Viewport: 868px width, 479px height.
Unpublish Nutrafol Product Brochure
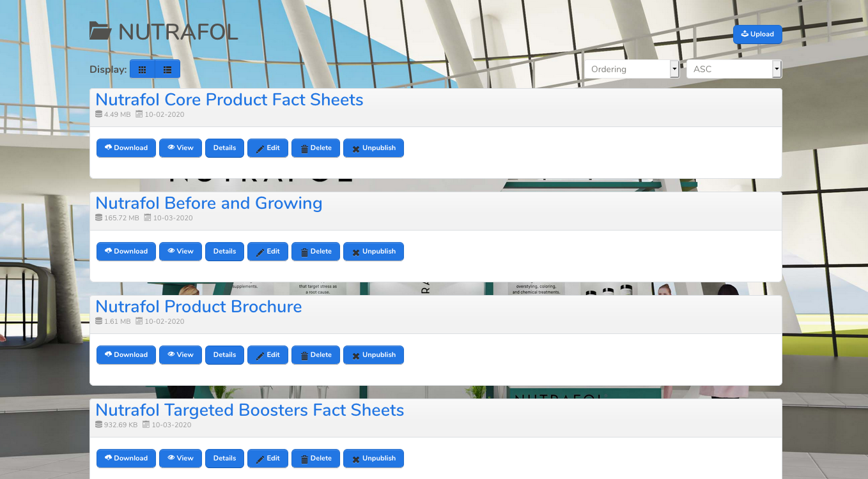click(x=373, y=355)
